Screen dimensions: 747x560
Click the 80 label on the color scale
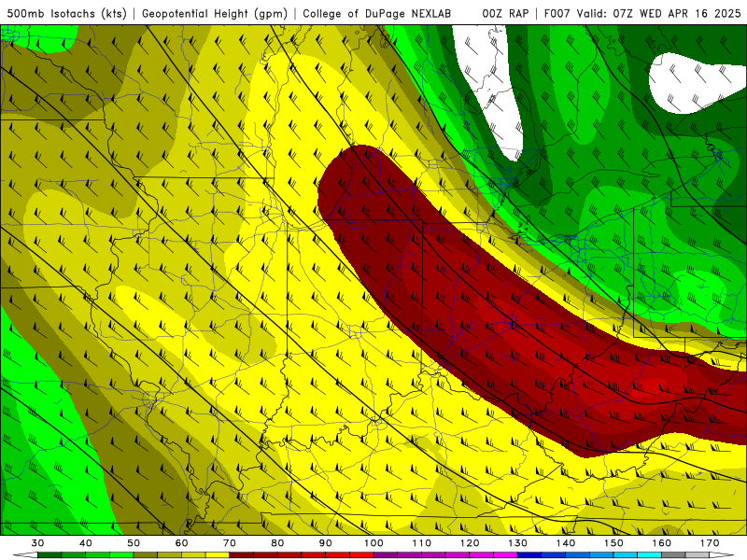(277, 543)
